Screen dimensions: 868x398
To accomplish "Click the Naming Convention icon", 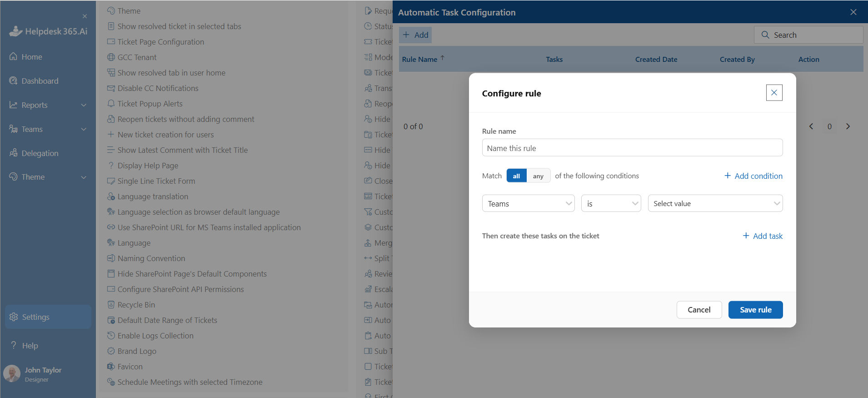I will (111, 258).
